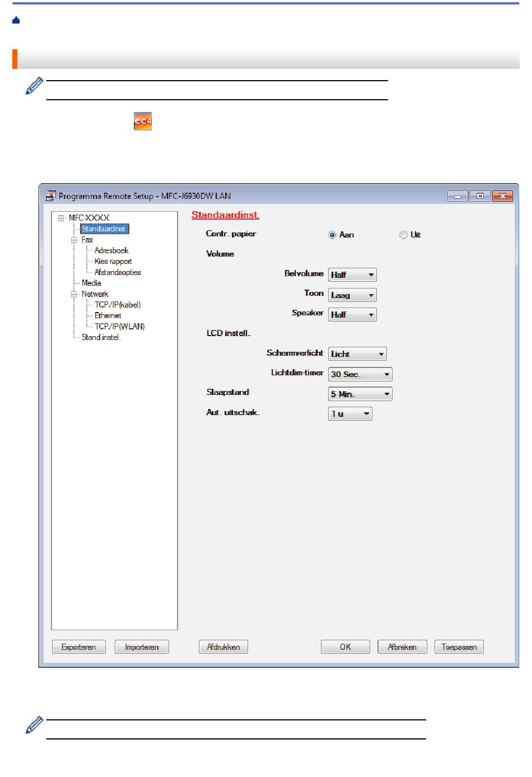
Task: Click the home icon at top left
Action: click(x=16, y=21)
